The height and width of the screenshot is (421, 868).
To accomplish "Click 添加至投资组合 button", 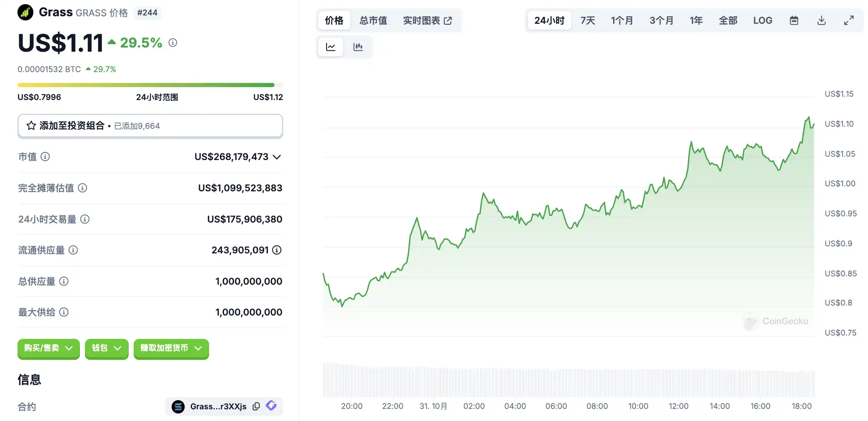I will point(150,125).
